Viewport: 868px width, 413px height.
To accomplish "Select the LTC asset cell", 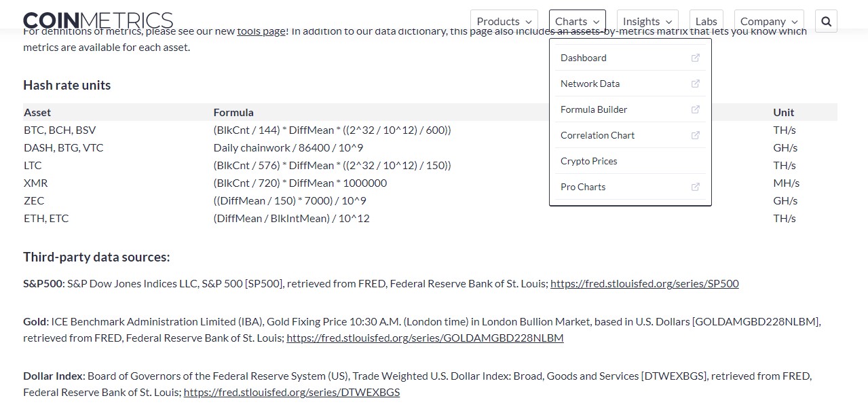I will (33, 165).
